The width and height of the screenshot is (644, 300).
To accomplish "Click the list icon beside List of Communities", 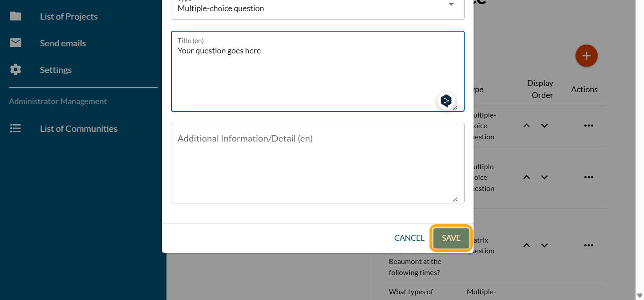I will point(16,129).
